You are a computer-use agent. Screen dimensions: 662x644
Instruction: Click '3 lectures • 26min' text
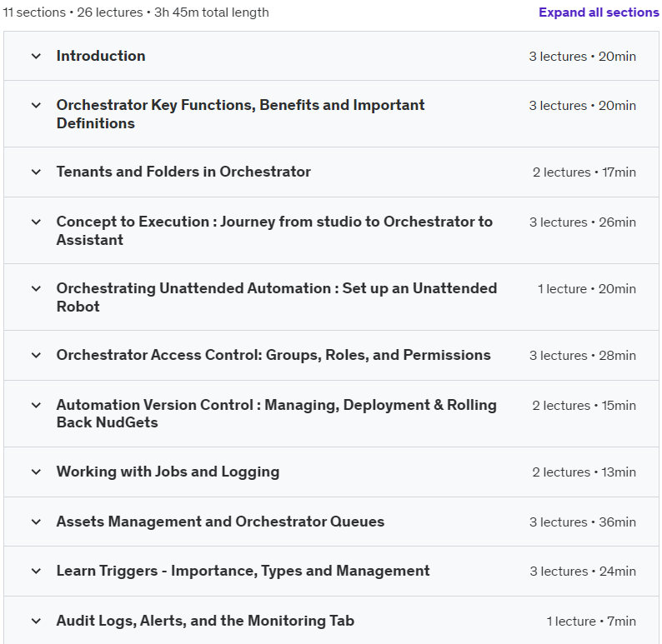[x=583, y=222]
